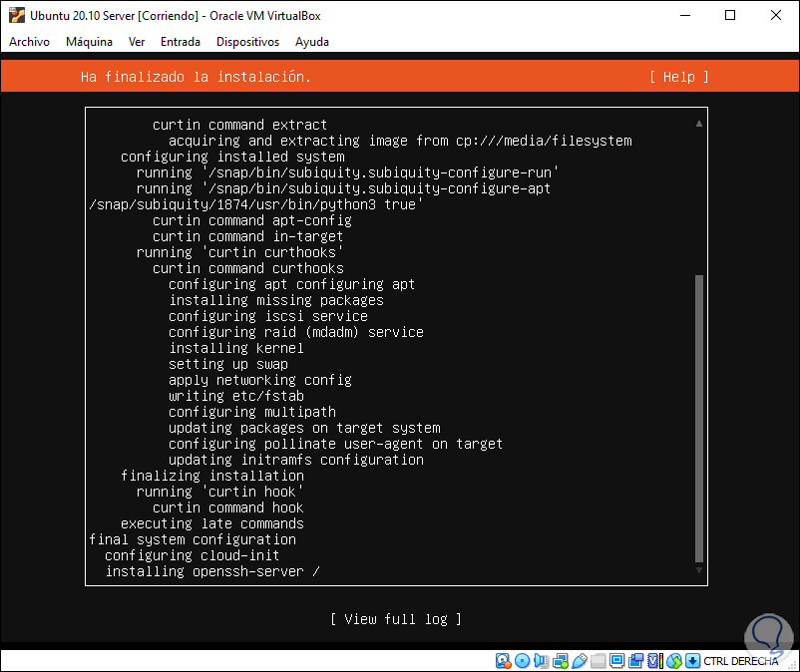Click the "running 'curtin hook'" log line
This screenshot has height=672, width=800.
[219, 492]
